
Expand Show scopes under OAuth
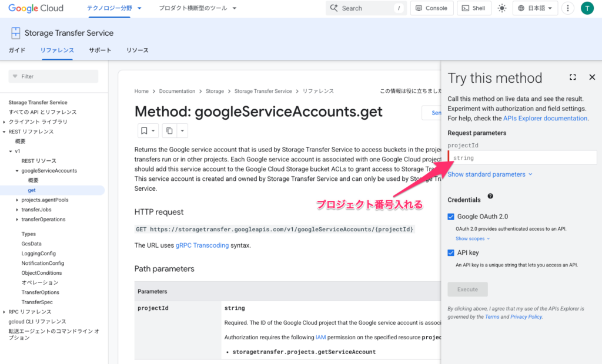point(473,239)
